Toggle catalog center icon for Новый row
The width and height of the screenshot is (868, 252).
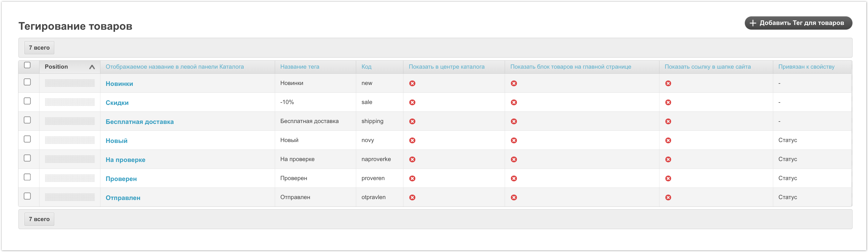pyautogui.click(x=412, y=141)
